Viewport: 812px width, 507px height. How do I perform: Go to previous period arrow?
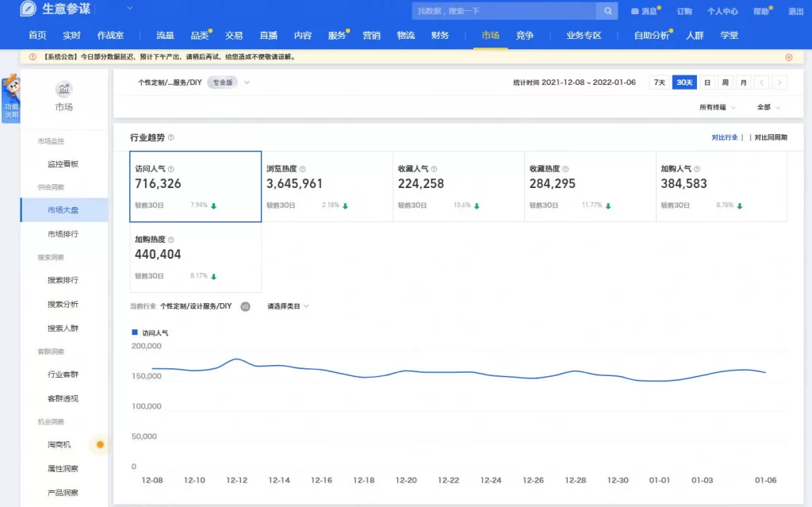pos(761,83)
